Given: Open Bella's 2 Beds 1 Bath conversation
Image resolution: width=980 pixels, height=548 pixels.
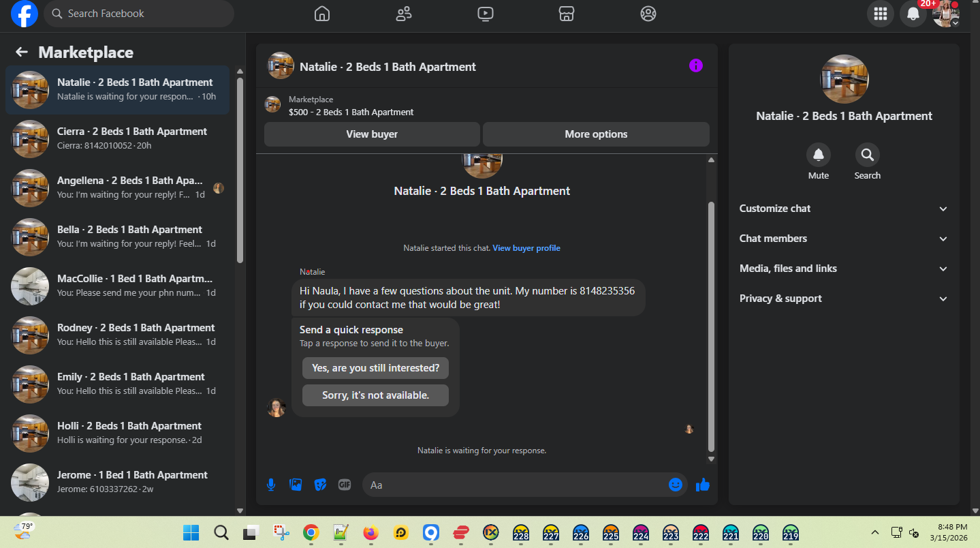Looking at the screenshot, I should tap(117, 237).
